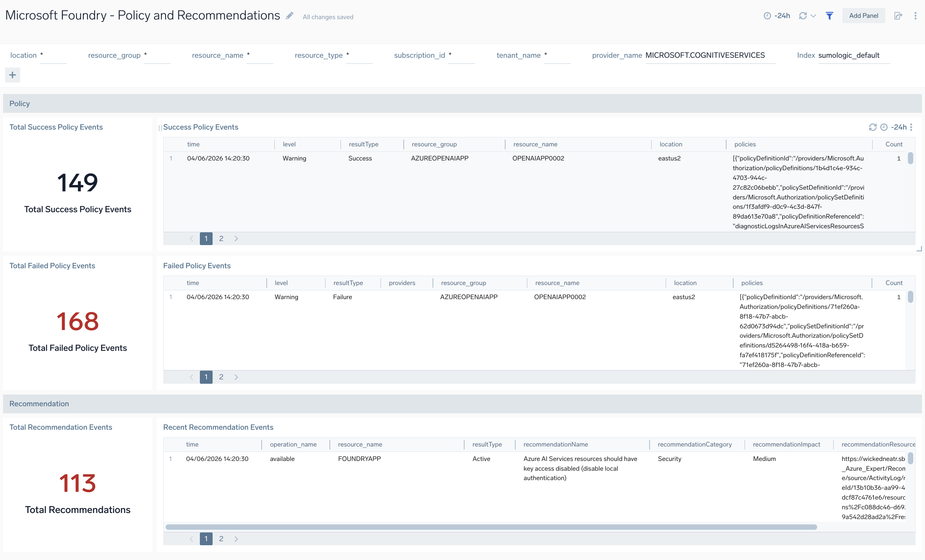925x560 pixels.
Task: Click the provider_name filter input field
Action: 709,55
